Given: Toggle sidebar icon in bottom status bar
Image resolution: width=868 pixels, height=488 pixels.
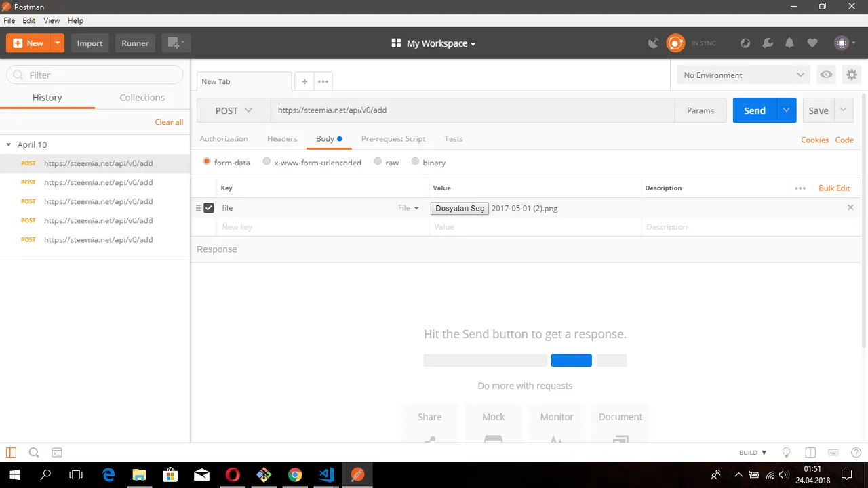Looking at the screenshot, I should click(x=11, y=453).
